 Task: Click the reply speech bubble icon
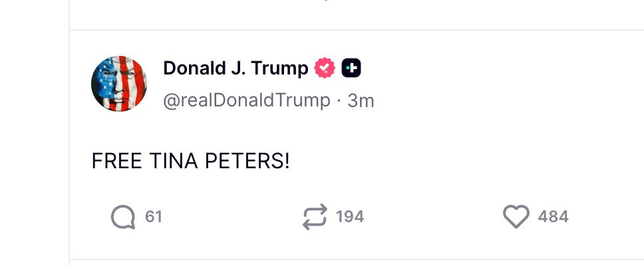coord(123,217)
